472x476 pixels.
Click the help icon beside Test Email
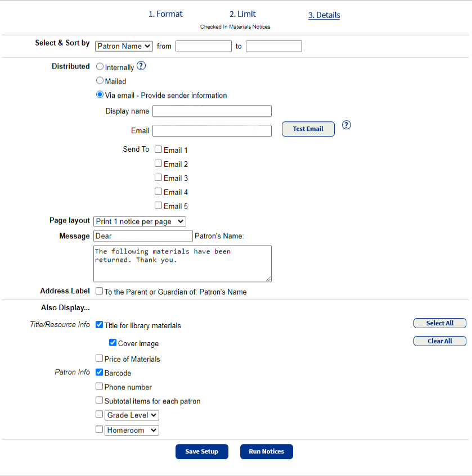tap(346, 125)
